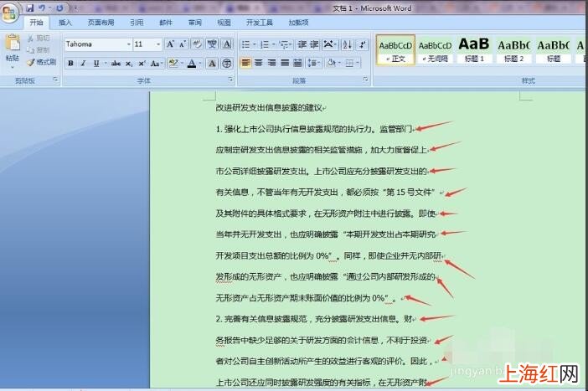
Task: Click the Character Border icon
Action: point(227,44)
